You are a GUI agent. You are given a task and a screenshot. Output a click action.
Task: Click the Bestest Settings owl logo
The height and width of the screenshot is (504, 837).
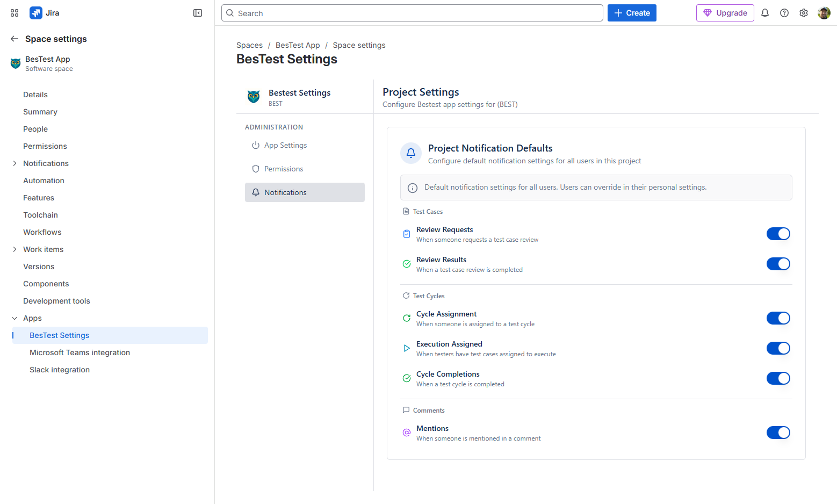254,97
